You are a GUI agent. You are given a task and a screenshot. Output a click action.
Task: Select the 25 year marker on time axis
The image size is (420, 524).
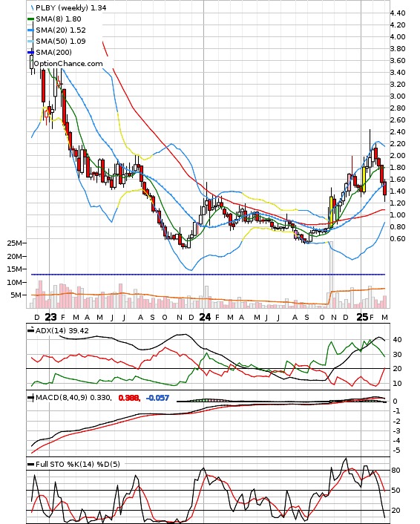pyautogui.click(x=362, y=317)
